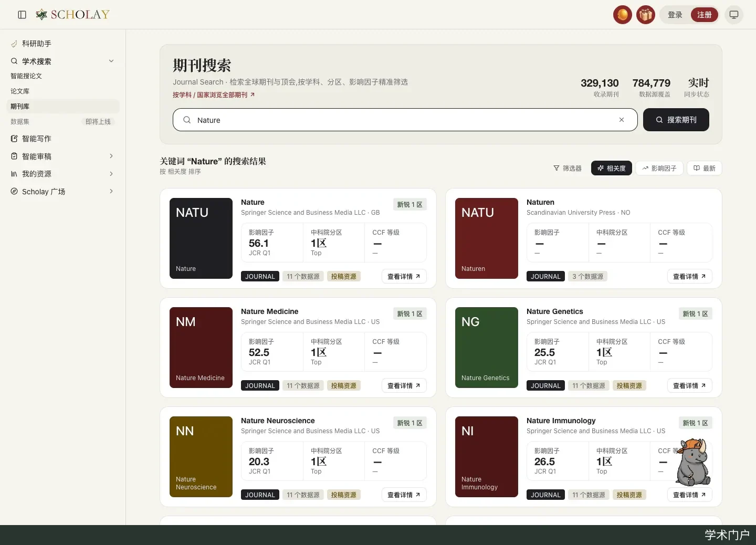The image size is (756, 545).
Task: Click 新锐 1 区 badge on Nature Immunology
Action: [x=695, y=423]
